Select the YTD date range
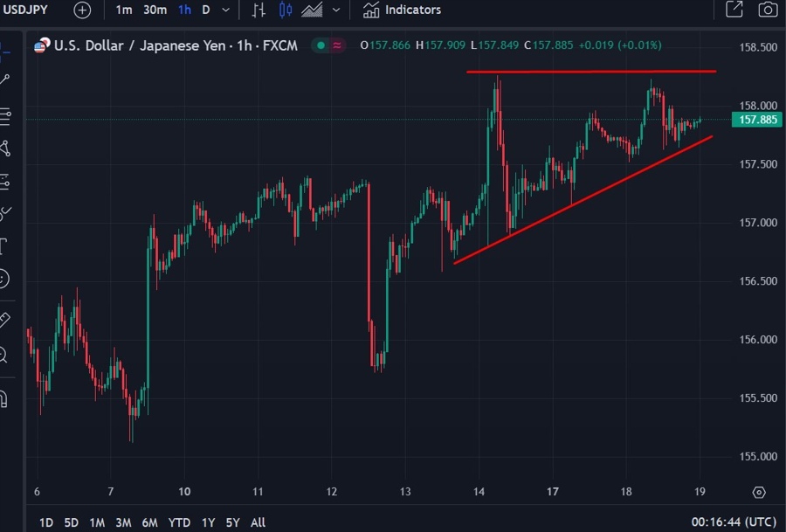 [178, 522]
